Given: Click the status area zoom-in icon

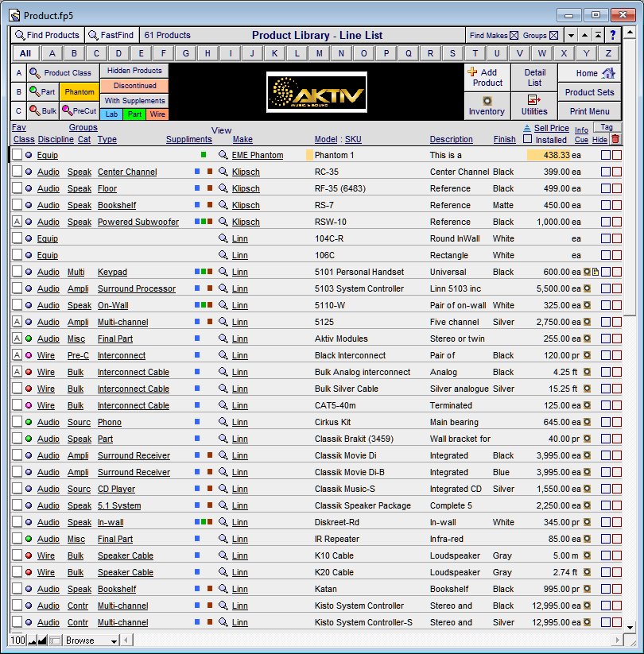Looking at the screenshot, I should (42, 640).
